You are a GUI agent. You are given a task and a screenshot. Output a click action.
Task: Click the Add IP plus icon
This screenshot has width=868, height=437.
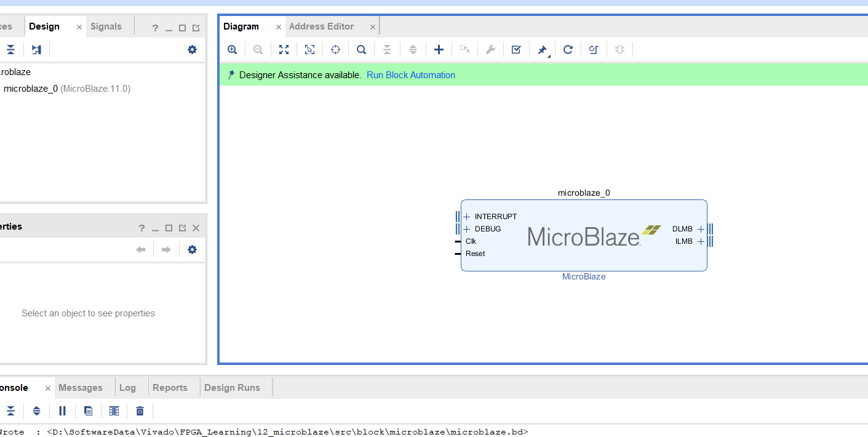(439, 50)
